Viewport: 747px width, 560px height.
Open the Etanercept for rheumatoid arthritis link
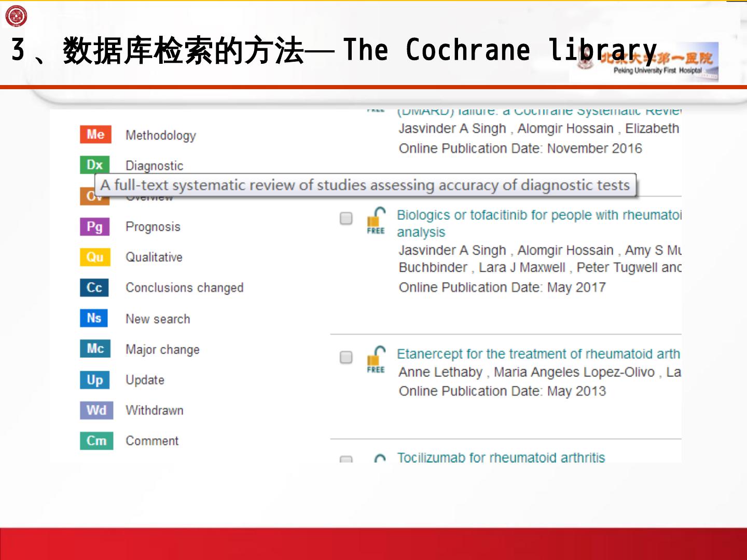(x=538, y=354)
